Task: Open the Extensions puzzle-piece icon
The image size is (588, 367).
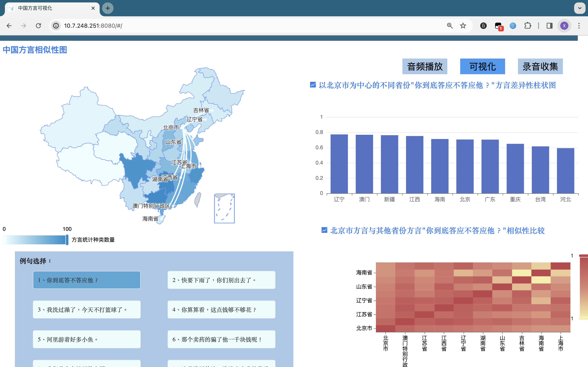Action: (x=528, y=26)
